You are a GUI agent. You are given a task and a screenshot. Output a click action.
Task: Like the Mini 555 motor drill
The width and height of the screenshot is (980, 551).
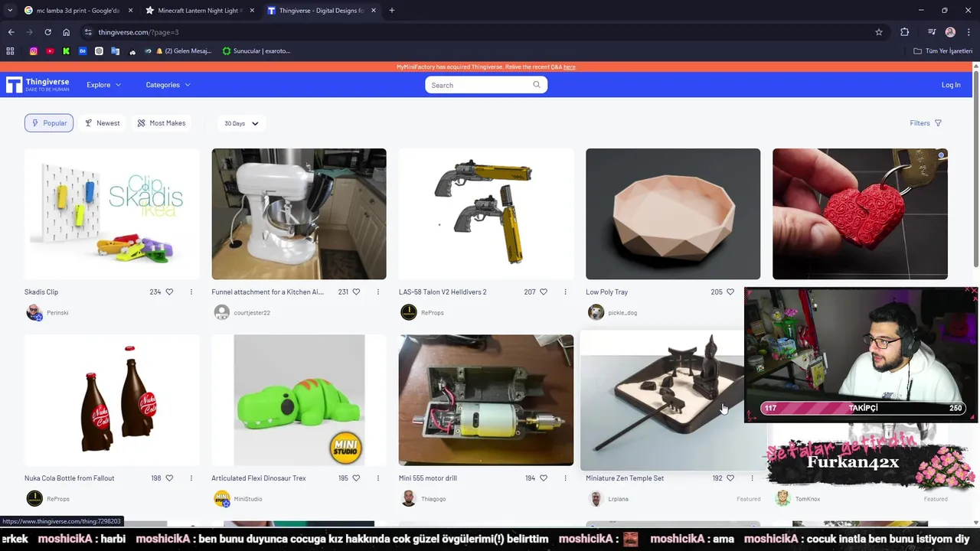(544, 478)
